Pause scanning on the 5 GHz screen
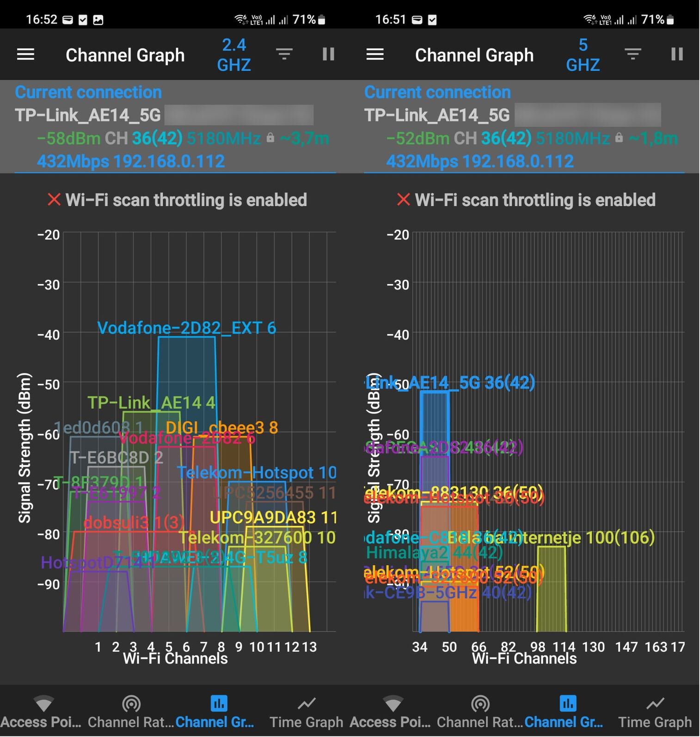The width and height of the screenshot is (700, 737). point(677,55)
